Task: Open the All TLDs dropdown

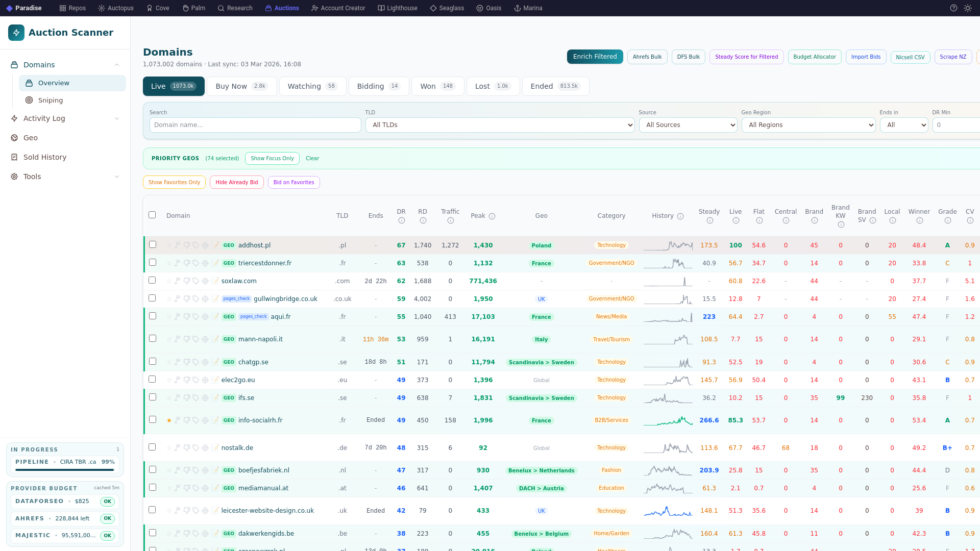Action: (x=500, y=125)
